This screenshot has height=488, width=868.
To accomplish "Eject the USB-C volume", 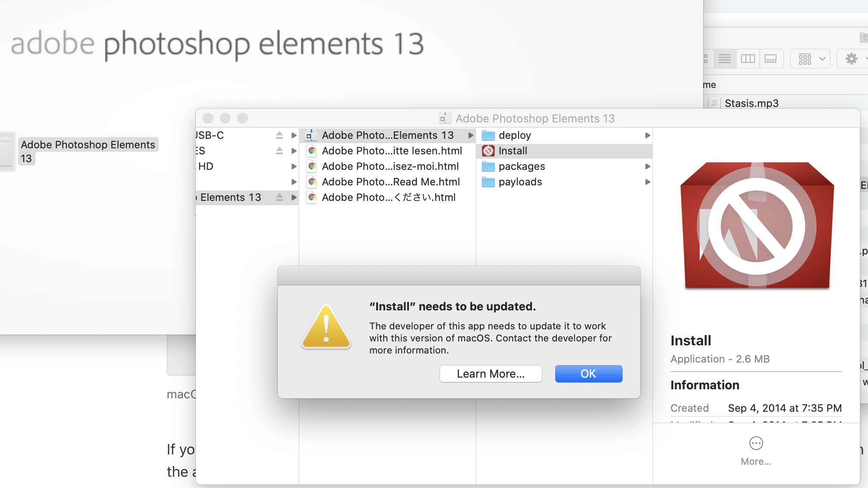I will tap(280, 135).
